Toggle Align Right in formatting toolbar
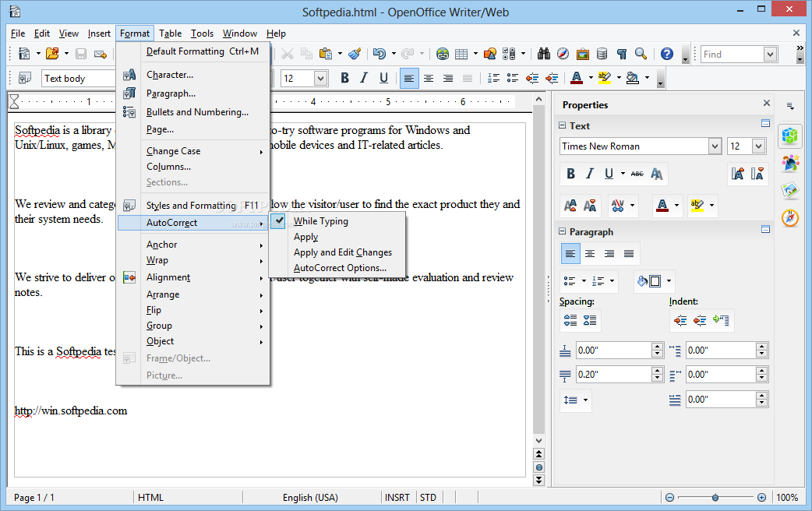 pyautogui.click(x=448, y=78)
